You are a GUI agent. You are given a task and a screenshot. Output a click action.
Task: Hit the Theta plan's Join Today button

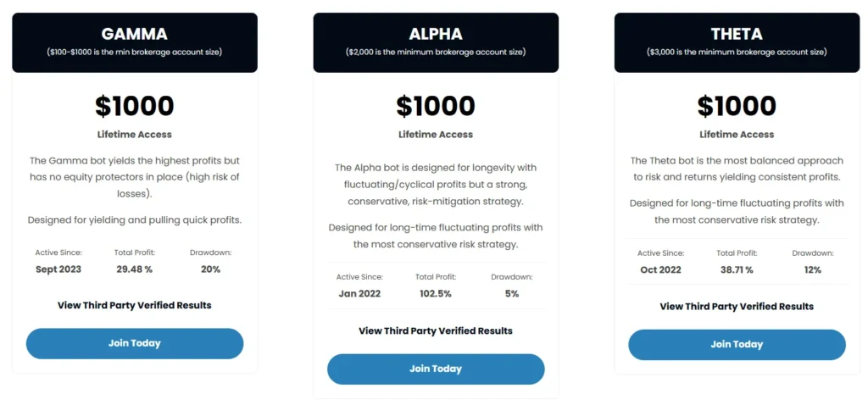click(737, 344)
